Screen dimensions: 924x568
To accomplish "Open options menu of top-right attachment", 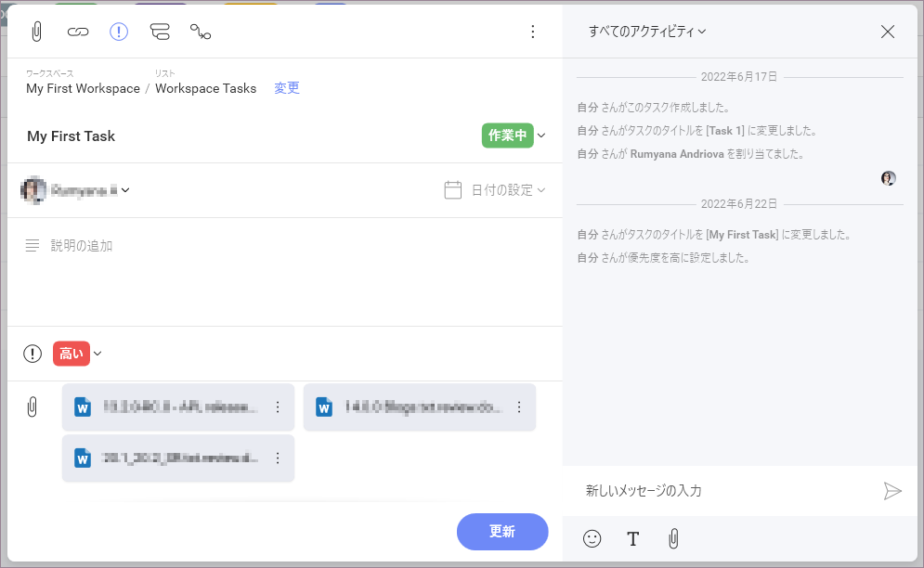I will [519, 407].
